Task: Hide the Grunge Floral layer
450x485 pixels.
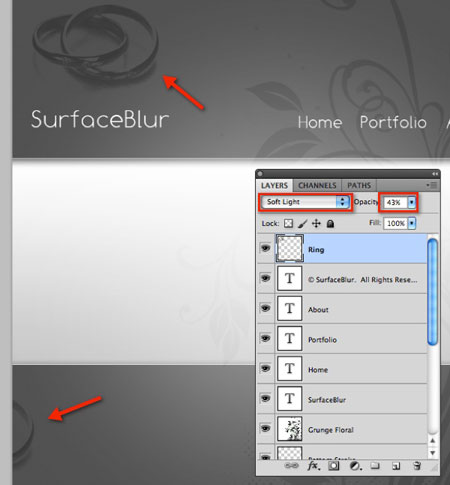Action: coord(265,428)
